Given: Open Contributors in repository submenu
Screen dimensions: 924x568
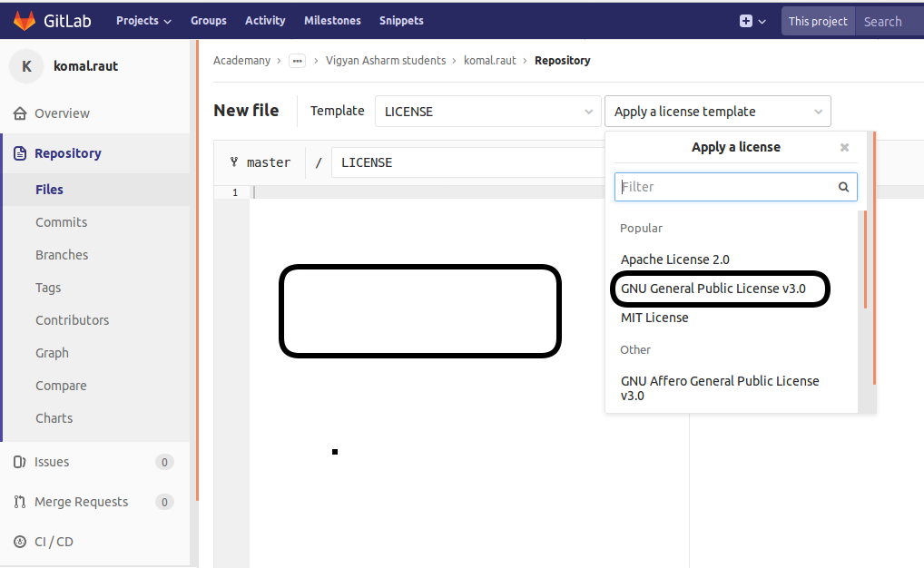Looking at the screenshot, I should point(73,320).
